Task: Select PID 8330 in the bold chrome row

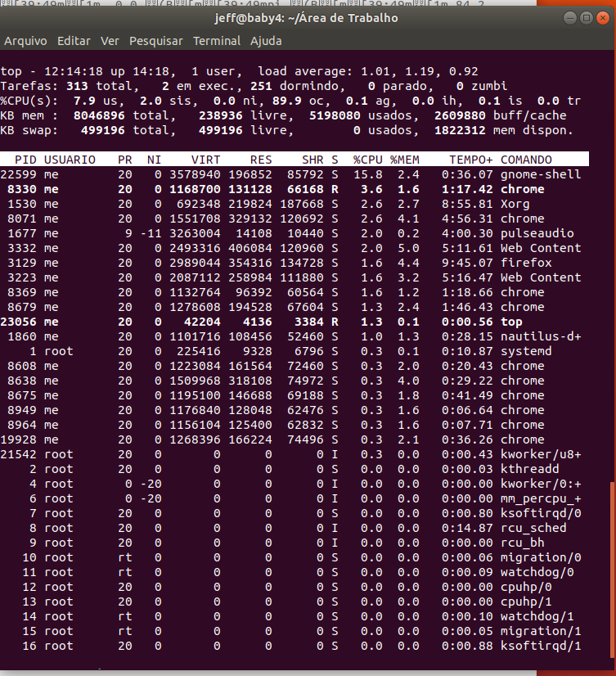Action: click(21, 189)
